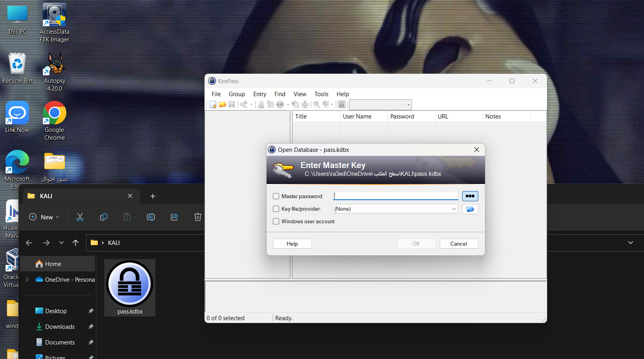Click the Forward arrow in Explorer
The image size is (644, 359).
click(46, 243)
